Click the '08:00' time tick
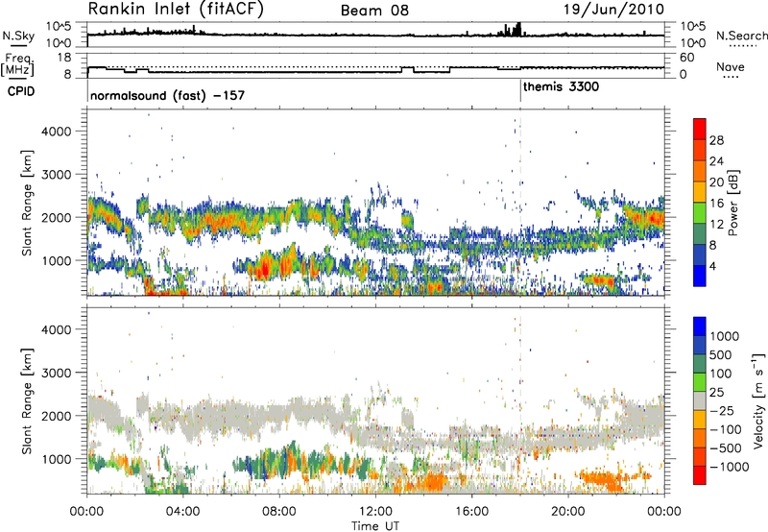768x532 pixels. [x=279, y=512]
